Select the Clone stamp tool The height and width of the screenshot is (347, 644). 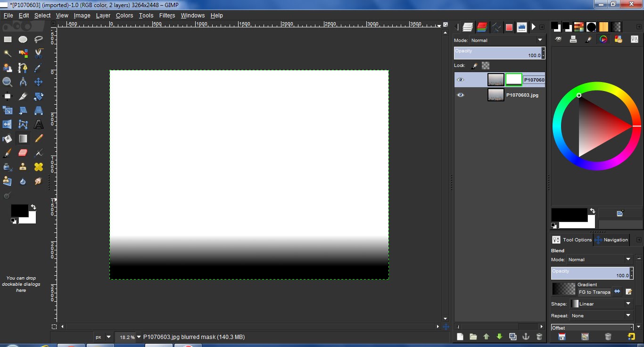click(23, 167)
